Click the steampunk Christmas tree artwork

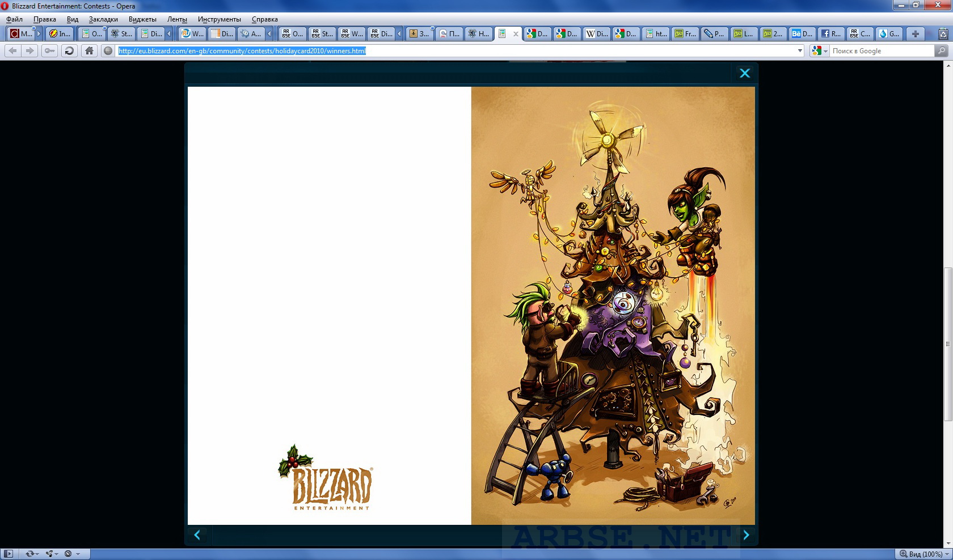tap(613, 306)
